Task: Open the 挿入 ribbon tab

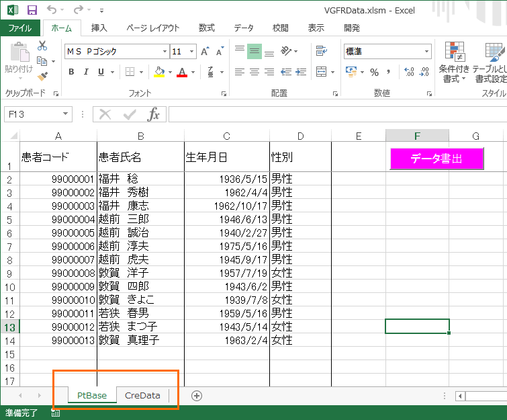Action: 99,28
